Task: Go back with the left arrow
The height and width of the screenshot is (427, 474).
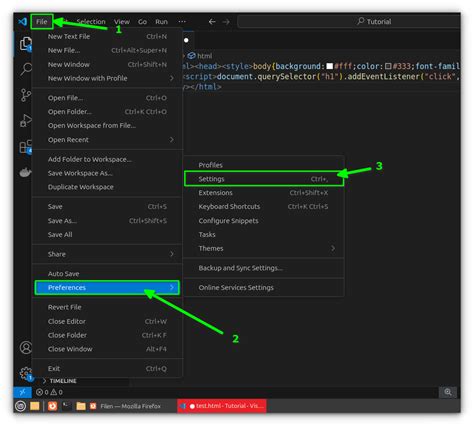Action: click(x=212, y=22)
